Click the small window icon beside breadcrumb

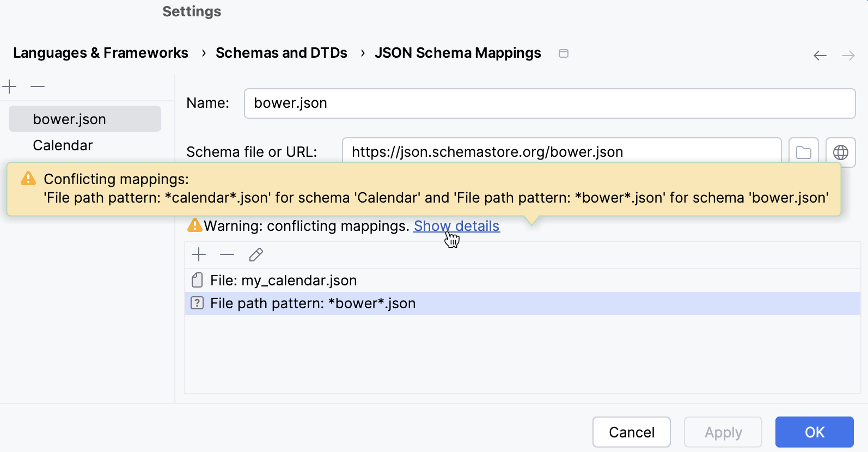(x=564, y=53)
